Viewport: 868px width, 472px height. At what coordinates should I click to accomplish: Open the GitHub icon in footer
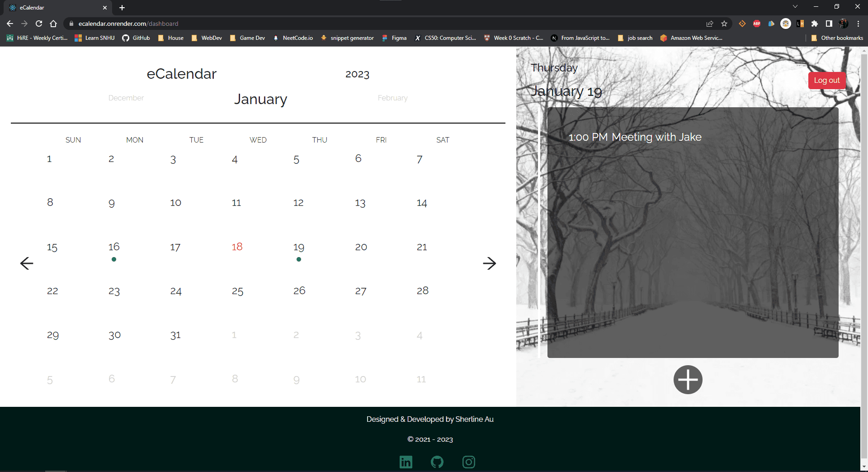click(x=437, y=462)
